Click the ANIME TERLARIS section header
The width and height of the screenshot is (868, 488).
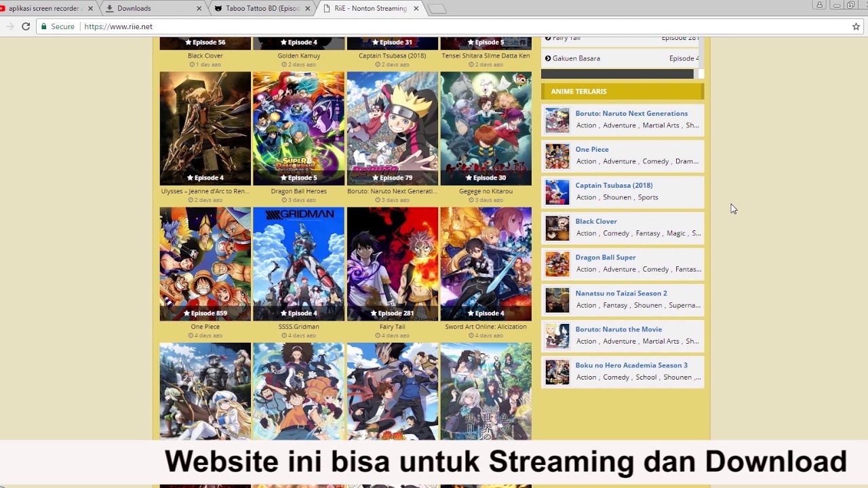623,91
